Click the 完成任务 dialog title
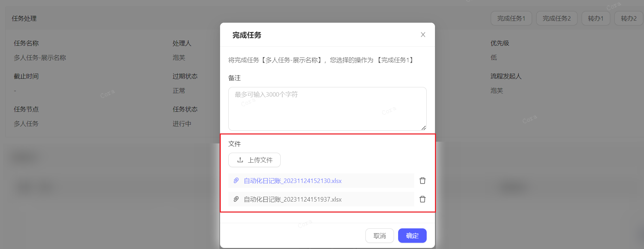The image size is (644, 249). 247,35
